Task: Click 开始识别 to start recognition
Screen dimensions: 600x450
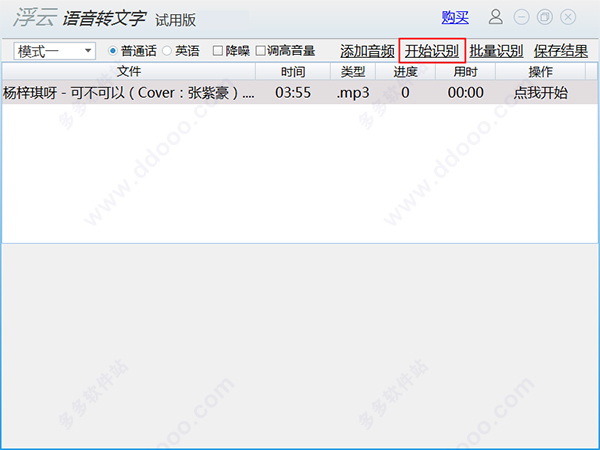Action: pyautogui.click(x=432, y=51)
